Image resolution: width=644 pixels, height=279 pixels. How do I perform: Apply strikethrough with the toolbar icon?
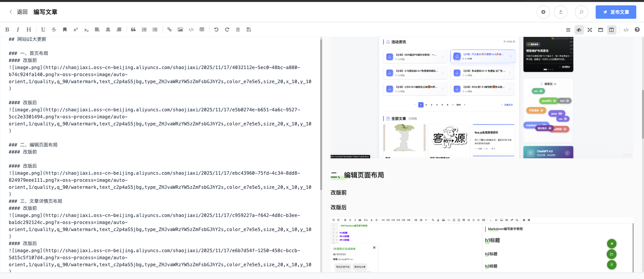click(x=54, y=30)
